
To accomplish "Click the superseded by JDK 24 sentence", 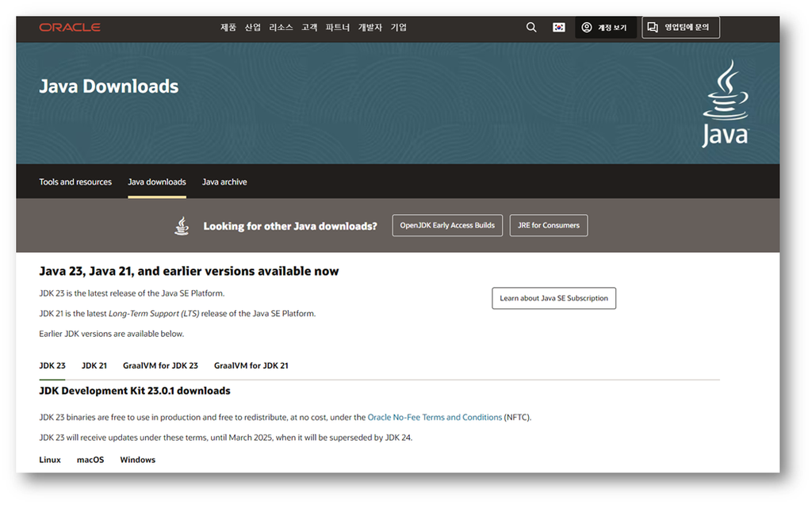I will (x=226, y=438).
